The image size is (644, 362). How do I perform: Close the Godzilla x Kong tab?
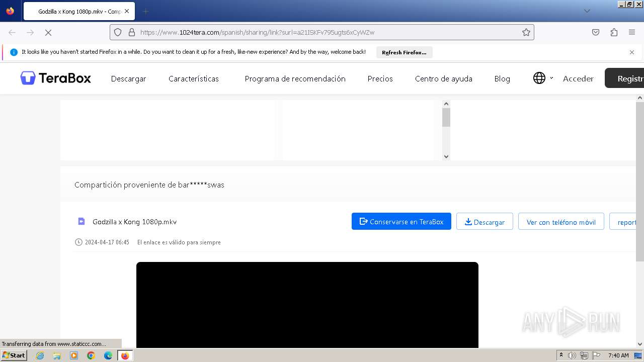[126, 11]
